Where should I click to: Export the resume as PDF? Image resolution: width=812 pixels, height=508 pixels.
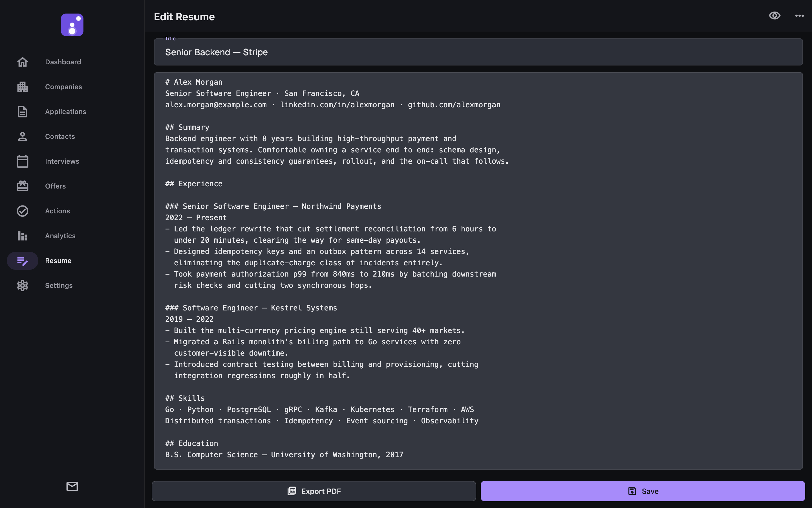click(314, 491)
